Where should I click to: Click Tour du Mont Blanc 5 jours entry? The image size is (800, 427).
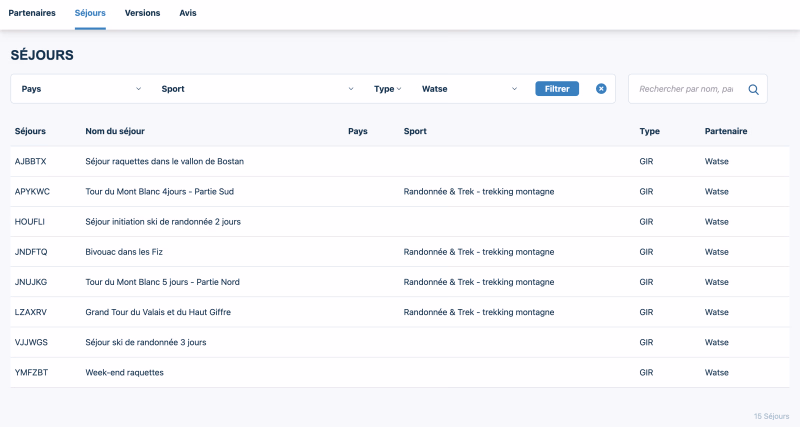(x=162, y=282)
